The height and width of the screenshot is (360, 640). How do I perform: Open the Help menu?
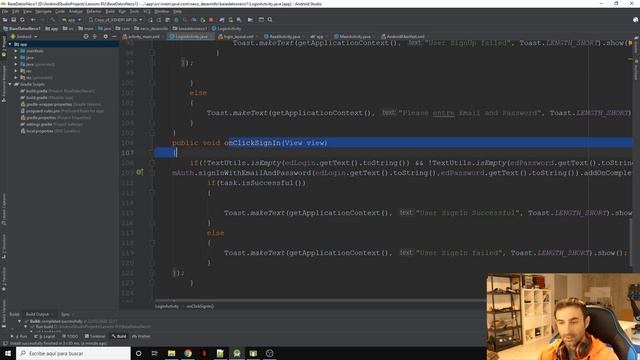177,11
